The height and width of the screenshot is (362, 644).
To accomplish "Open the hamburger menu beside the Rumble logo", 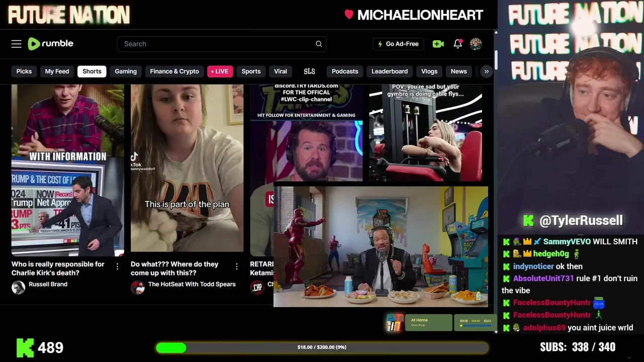I will [17, 44].
